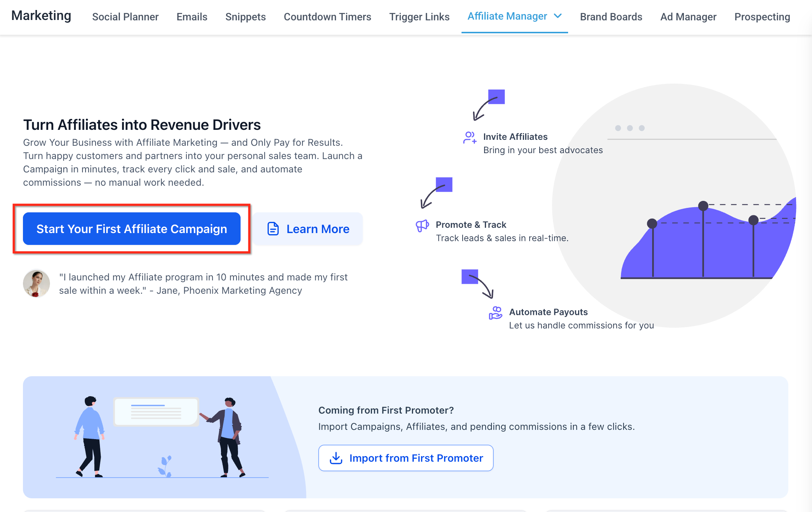Click the Invite Affiliates user-plus icon
The image size is (812, 512).
[x=470, y=138]
